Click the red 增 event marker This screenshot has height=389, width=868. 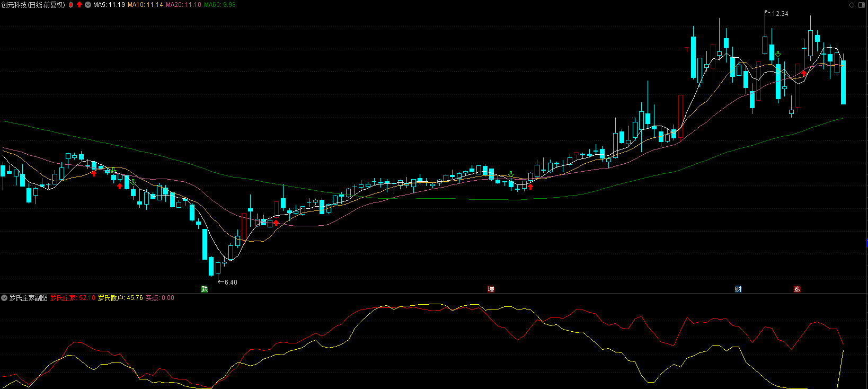[491, 289]
